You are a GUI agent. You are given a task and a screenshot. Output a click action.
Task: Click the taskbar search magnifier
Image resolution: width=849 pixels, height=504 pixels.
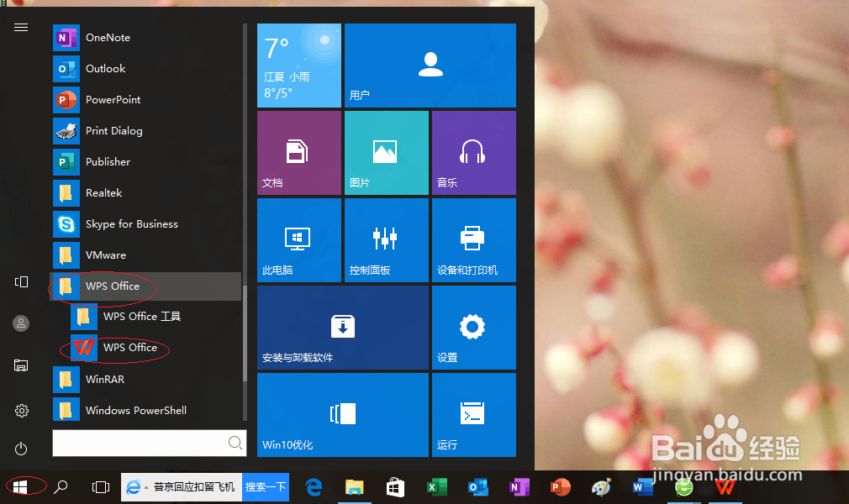tap(61, 486)
